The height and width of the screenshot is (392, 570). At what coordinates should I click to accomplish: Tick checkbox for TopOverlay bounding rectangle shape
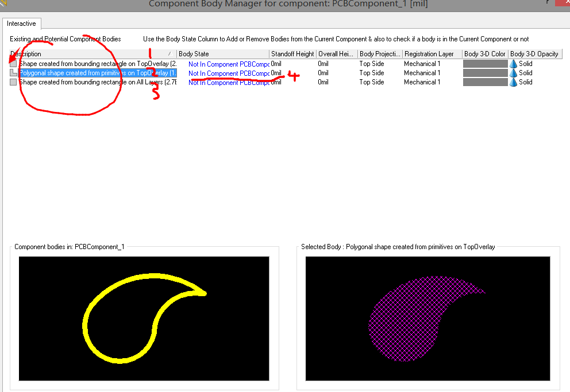tap(13, 64)
